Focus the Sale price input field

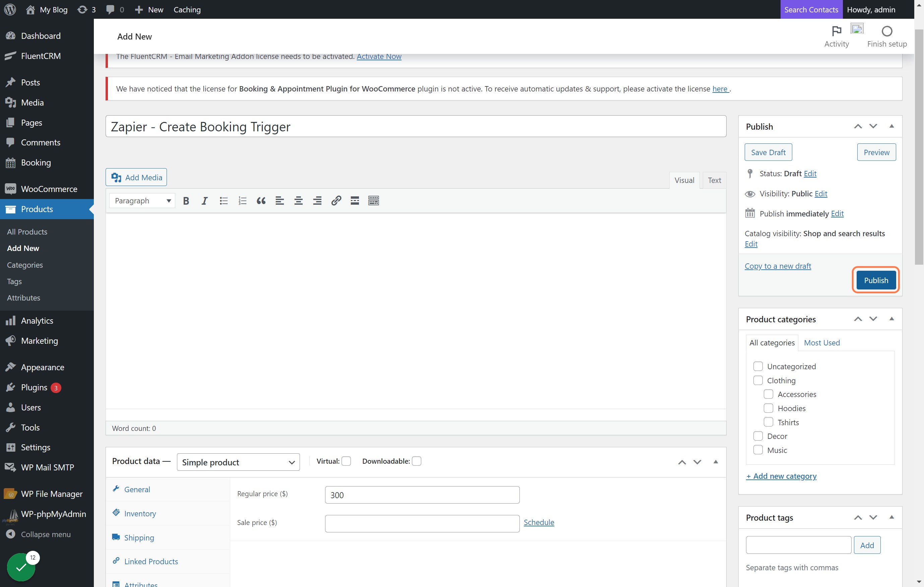(x=422, y=523)
